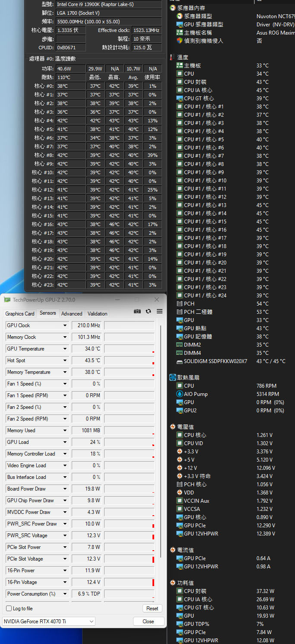Click the DIMM4 memory icon
Screen dimensions: 295x644
point(180,353)
